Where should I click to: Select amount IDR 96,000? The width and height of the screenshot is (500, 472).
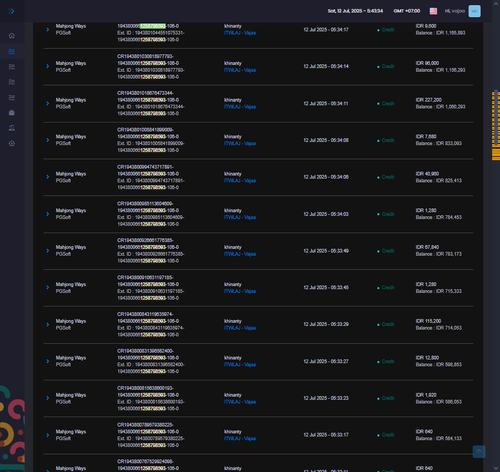pyautogui.click(x=427, y=63)
